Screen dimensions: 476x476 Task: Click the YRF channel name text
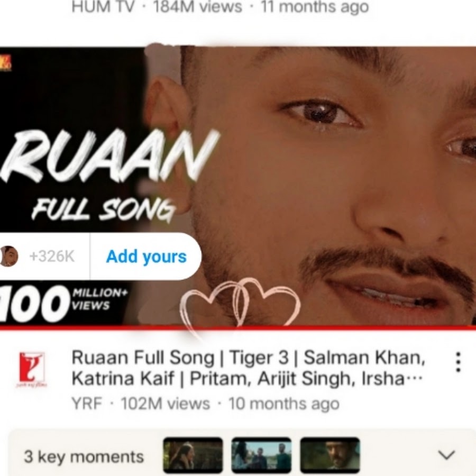pos(87,404)
